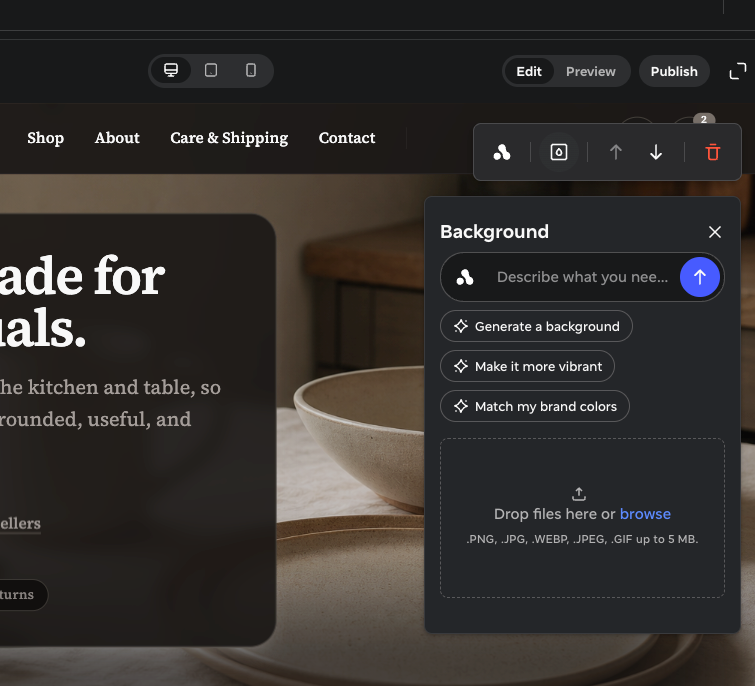Click 'Match my brand colors' suggestion
Viewport: 755px width, 686px height.
(x=534, y=406)
